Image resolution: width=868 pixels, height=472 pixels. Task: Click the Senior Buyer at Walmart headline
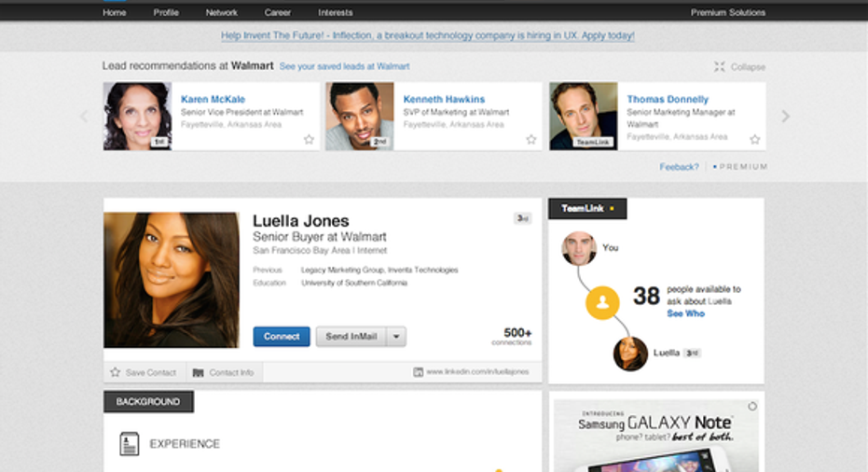pyautogui.click(x=320, y=237)
